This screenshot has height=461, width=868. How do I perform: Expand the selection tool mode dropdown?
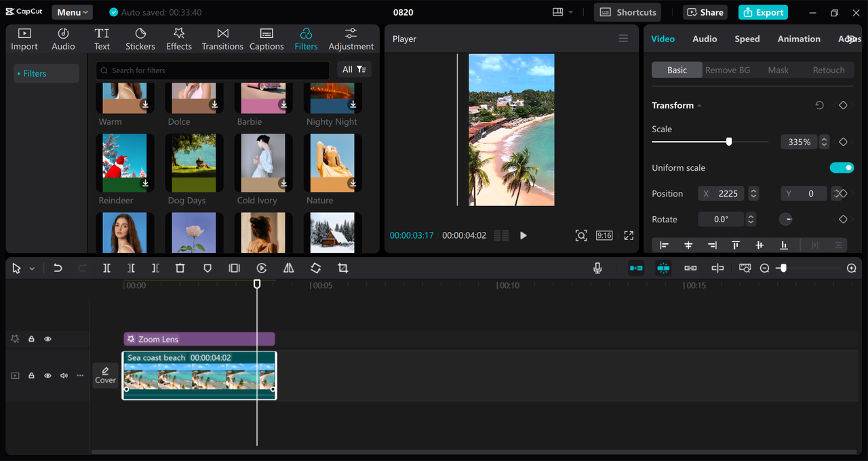pos(32,269)
